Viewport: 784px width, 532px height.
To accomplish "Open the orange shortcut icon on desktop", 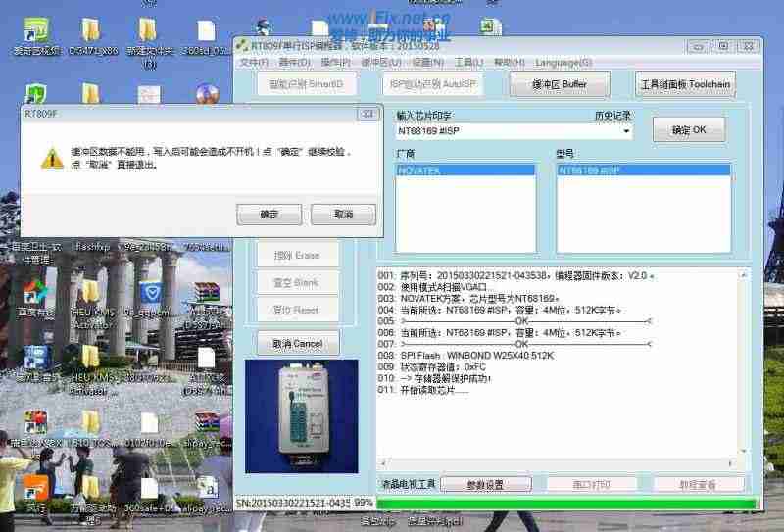I will [x=35, y=487].
